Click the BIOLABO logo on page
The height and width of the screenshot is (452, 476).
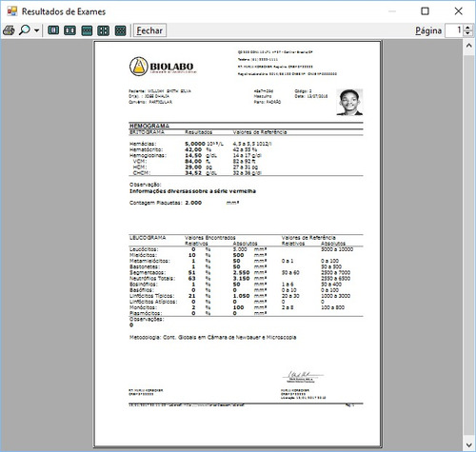coord(162,67)
